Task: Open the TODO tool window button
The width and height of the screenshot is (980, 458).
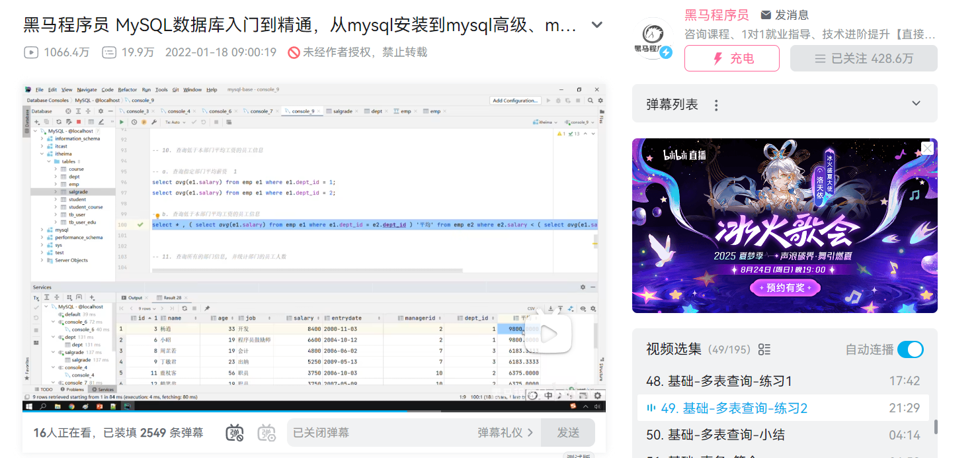Action: pos(44,389)
